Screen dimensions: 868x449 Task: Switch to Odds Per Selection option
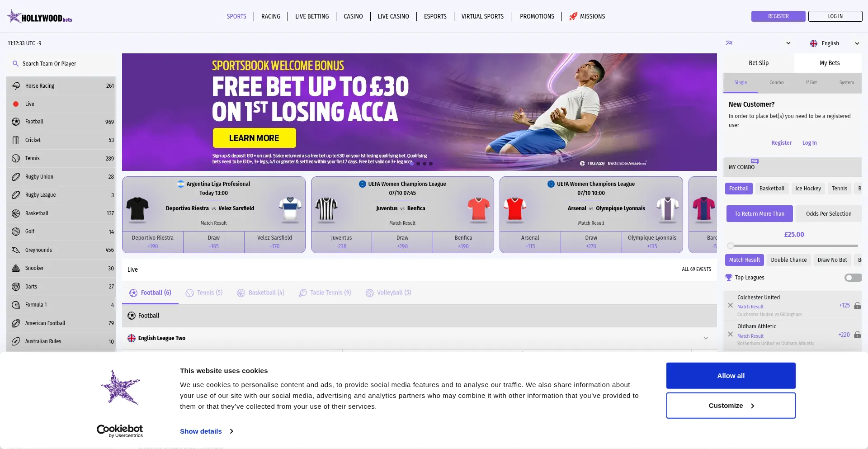point(829,214)
